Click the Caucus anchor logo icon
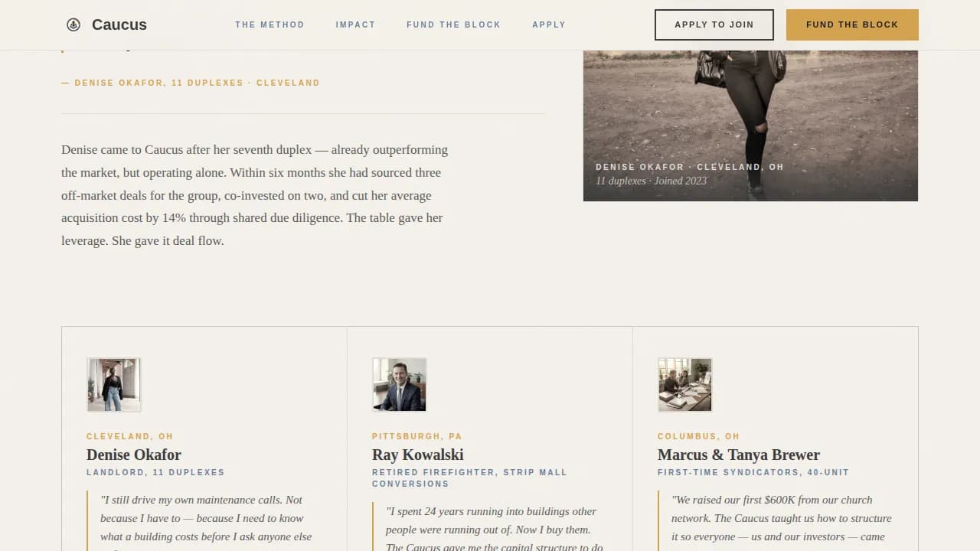Image resolution: width=980 pixels, height=551 pixels. tap(73, 24)
